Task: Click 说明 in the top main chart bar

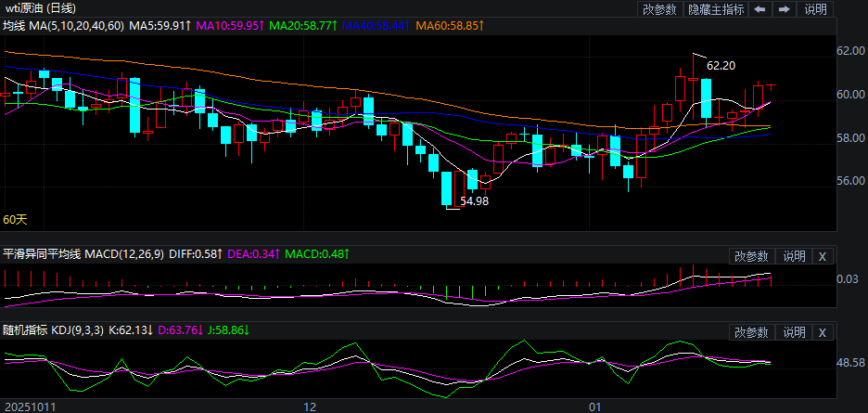Action: (x=815, y=9)
